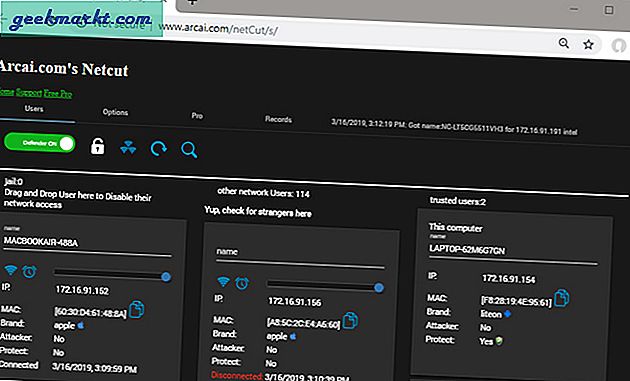Click the apple logo next to 172.16.91.152 brand
The image size is (630, 381).
81,325
